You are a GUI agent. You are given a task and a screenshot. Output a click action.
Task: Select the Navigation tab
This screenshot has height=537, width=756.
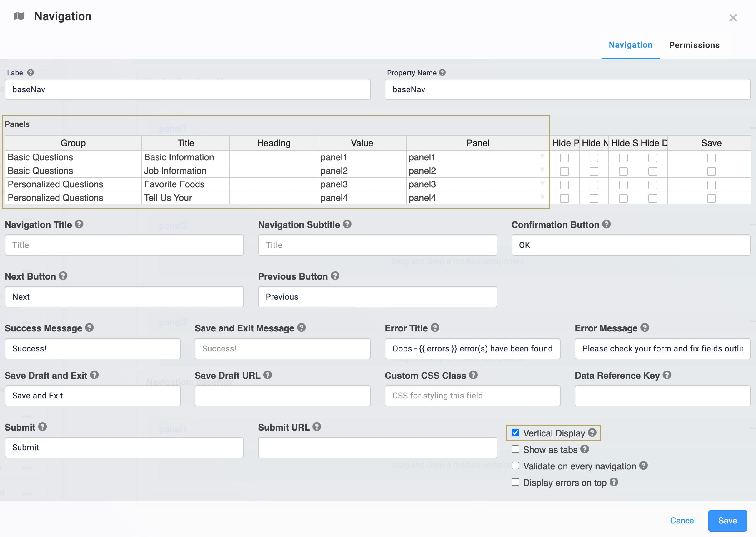click(x=630, y=45)
